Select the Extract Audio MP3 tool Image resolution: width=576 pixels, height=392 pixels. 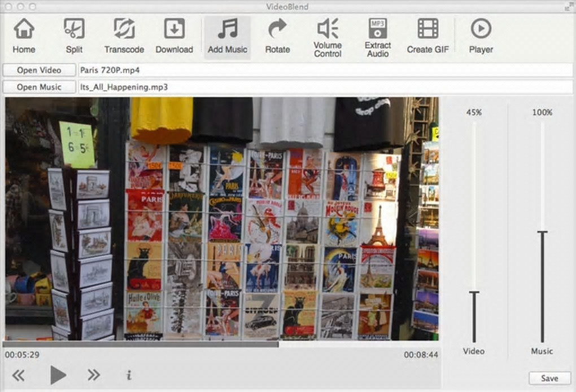378,37
